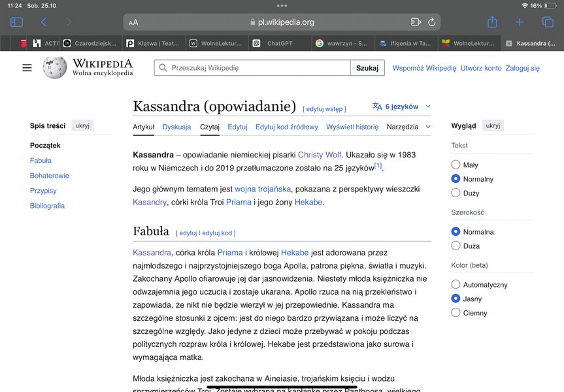Open the three-dots multitasking control
564x392 pixels.
[282, 5]
